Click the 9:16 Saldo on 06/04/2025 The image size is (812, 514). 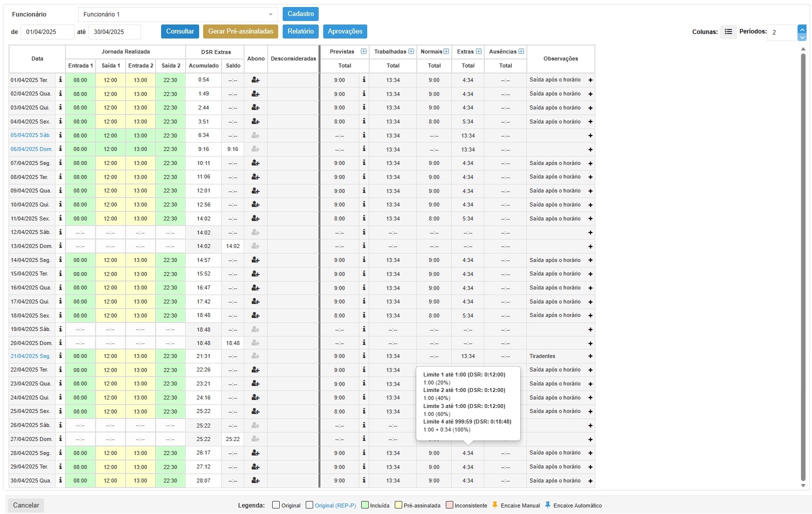(233, 149)
